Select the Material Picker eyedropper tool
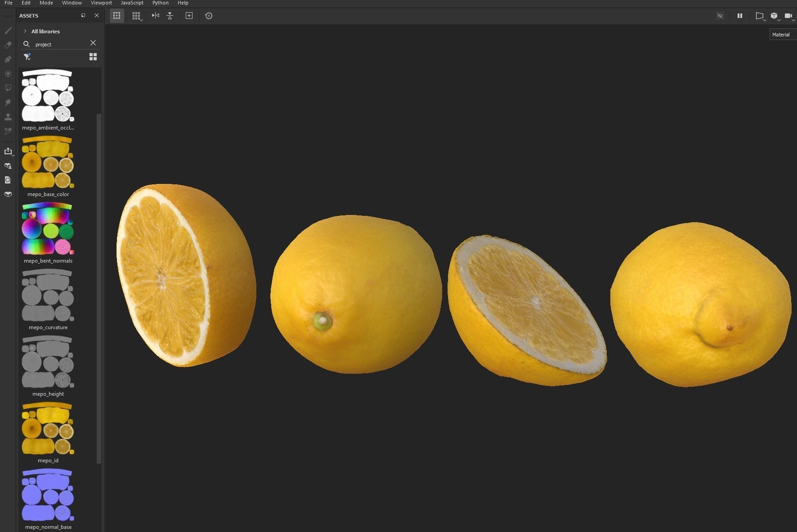Image resolution: width=797 pixels, height=532 pixels. pos(8,131)
